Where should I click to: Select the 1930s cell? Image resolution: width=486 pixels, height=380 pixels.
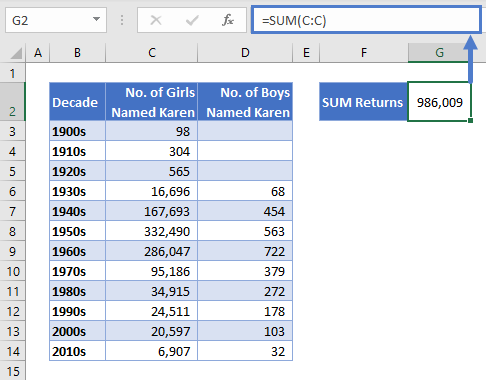tap(77, 191)
